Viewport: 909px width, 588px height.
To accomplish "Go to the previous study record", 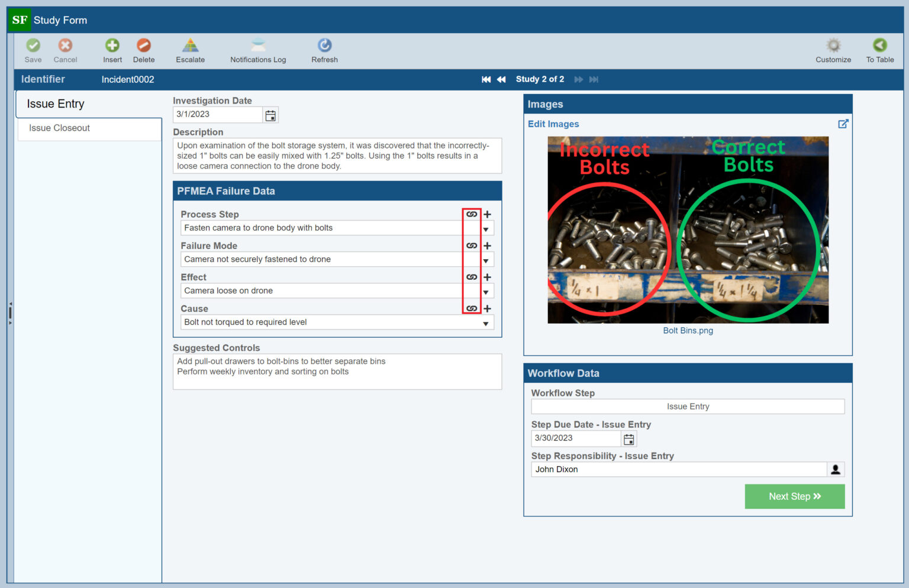I will tap(501, 79).
